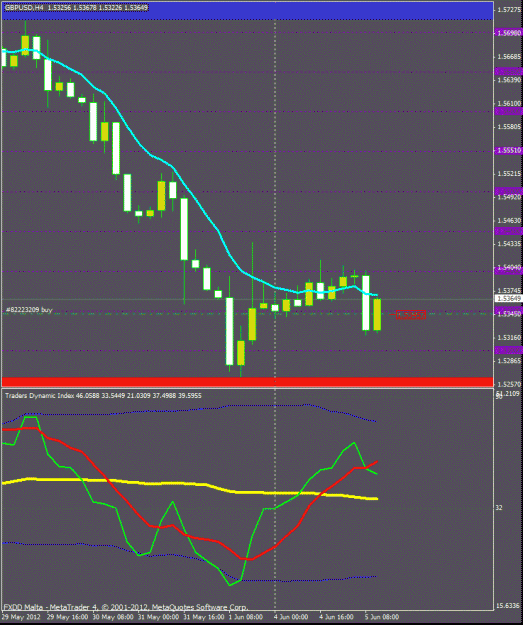This screenshot has width=523, height=625.
Task: Click the purple 1.56980 price level label
Action: click(509, 33)
